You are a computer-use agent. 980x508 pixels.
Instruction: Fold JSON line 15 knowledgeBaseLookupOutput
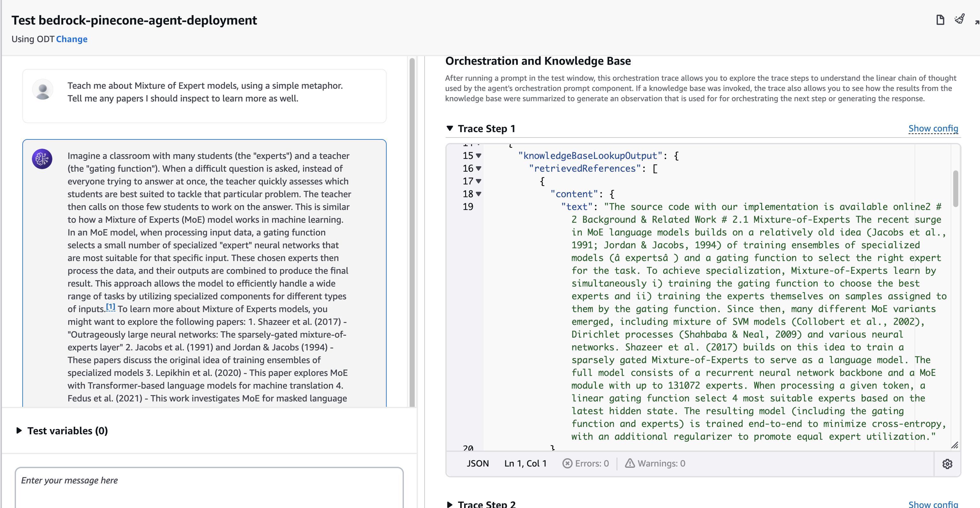[479, 156]
